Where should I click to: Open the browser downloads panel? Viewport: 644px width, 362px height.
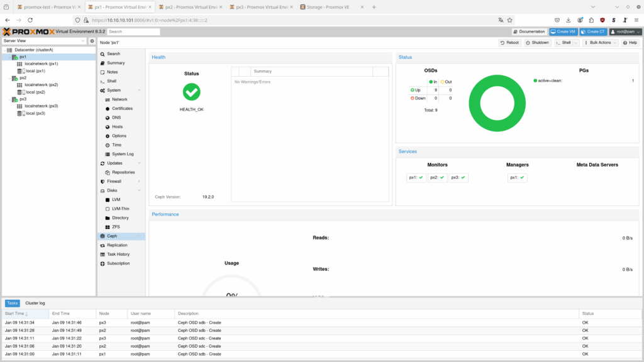(x=569, y=20)
